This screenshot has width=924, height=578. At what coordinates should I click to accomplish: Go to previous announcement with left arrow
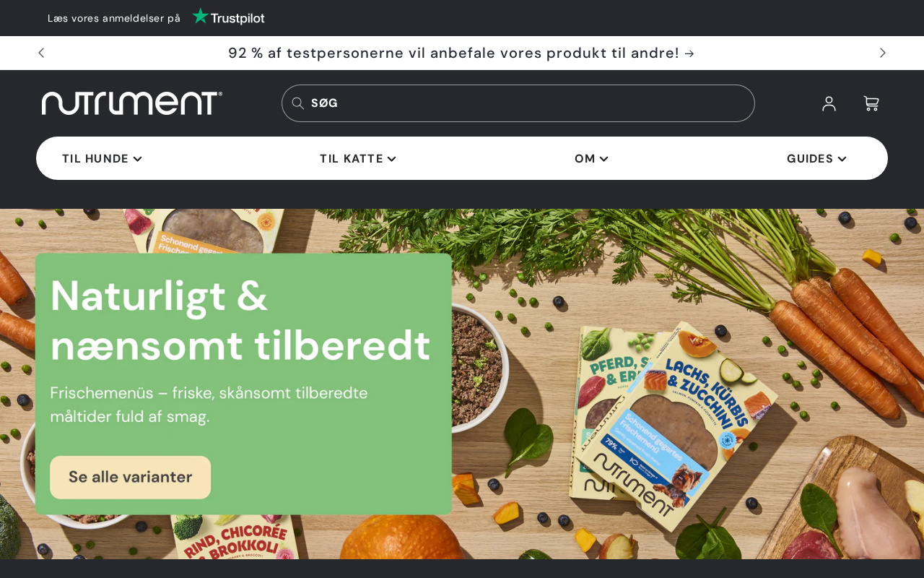(x=41, y=53)
